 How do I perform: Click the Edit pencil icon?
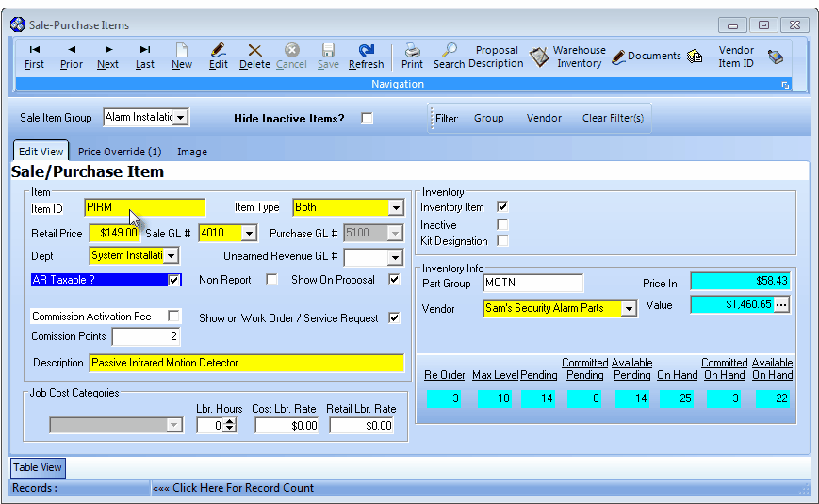tap(219, 50)
